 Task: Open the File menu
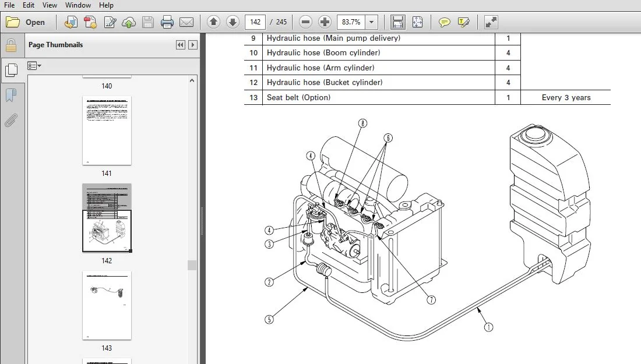tap(9, 5)
